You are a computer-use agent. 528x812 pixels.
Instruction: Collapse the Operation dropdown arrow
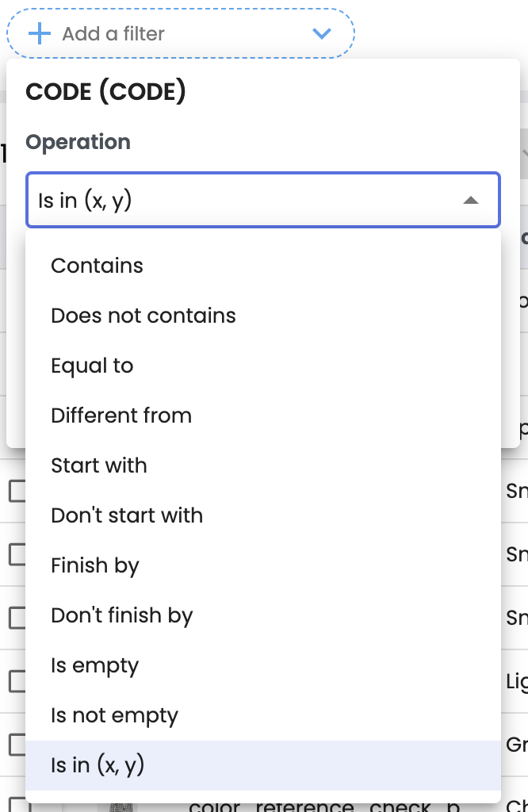click(x=470, y=201)
